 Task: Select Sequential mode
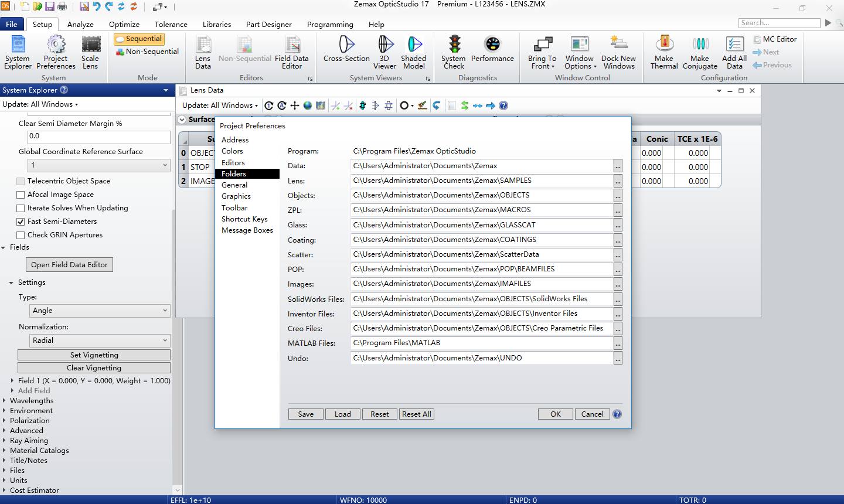coord(139,39)
